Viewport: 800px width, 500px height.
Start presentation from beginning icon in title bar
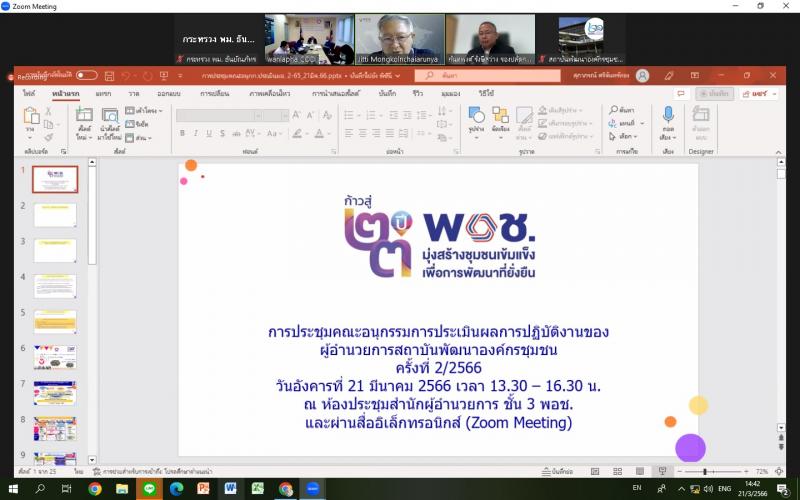164,76
